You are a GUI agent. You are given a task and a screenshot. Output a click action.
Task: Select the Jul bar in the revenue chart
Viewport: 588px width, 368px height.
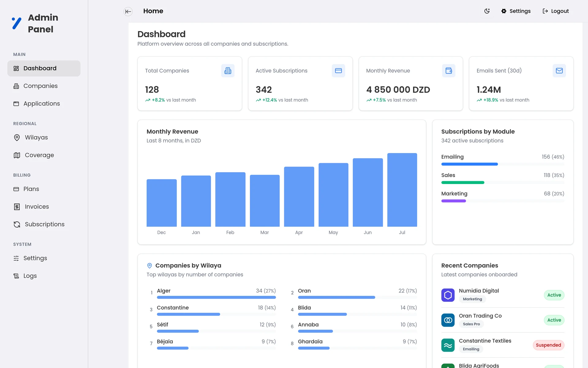coord(402,190)
